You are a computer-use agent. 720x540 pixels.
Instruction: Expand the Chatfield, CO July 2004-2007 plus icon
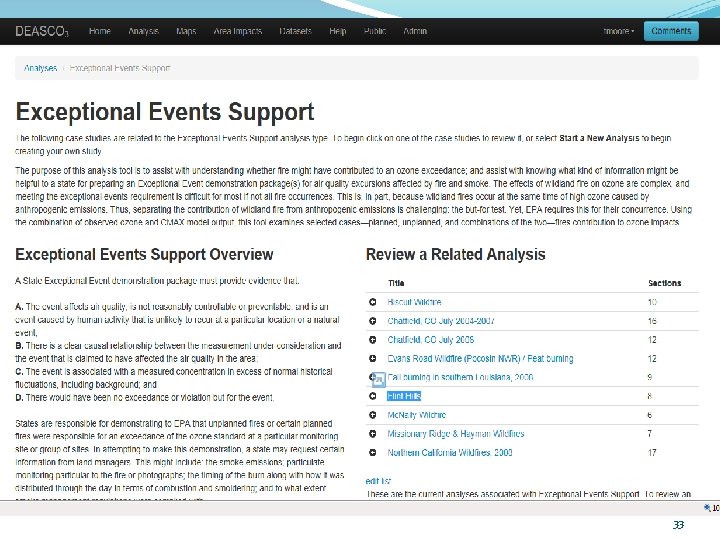[372, 321]
